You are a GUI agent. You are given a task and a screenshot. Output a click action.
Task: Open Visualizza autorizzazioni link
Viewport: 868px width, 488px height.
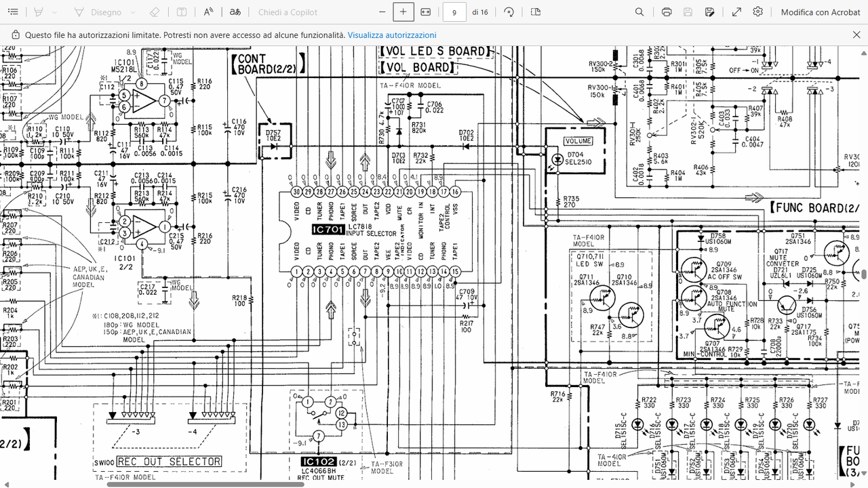tap(392, 35)
